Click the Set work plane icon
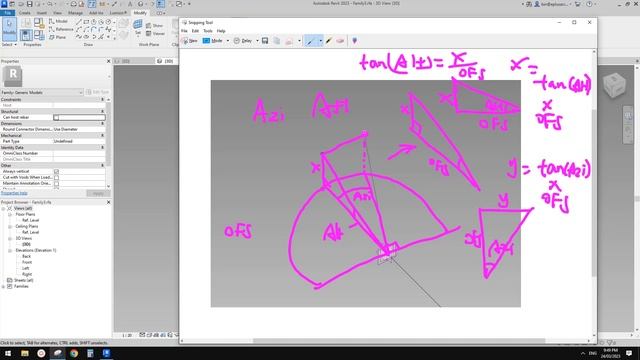The image size is (640, 360). (138, 27)
